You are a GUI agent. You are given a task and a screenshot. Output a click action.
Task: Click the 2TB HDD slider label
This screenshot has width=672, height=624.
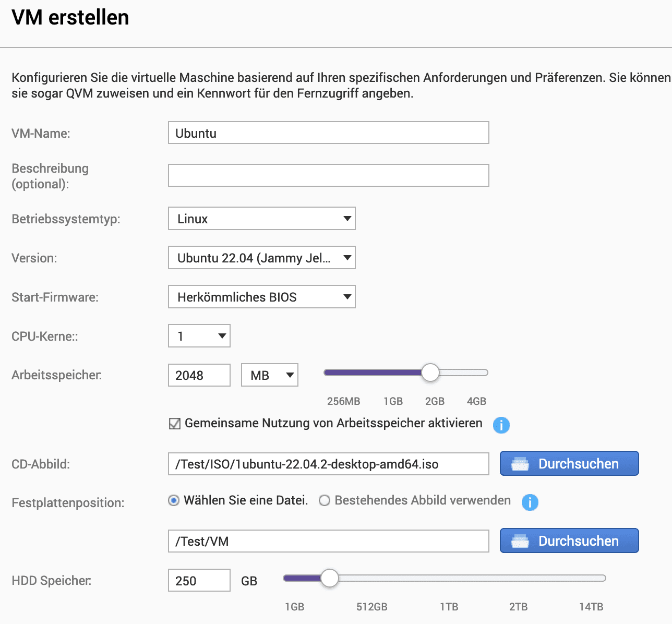pos(518,607)
